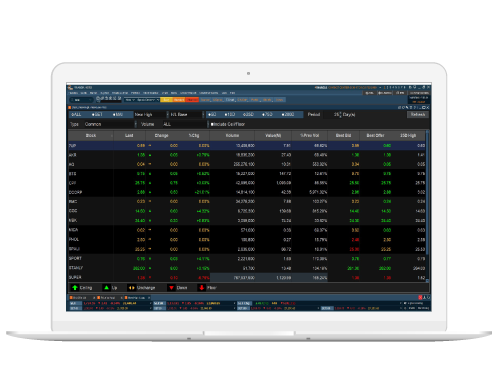Click the green Ceiling arrow icon
Screen dimensions: 500x365
point(74,288)
